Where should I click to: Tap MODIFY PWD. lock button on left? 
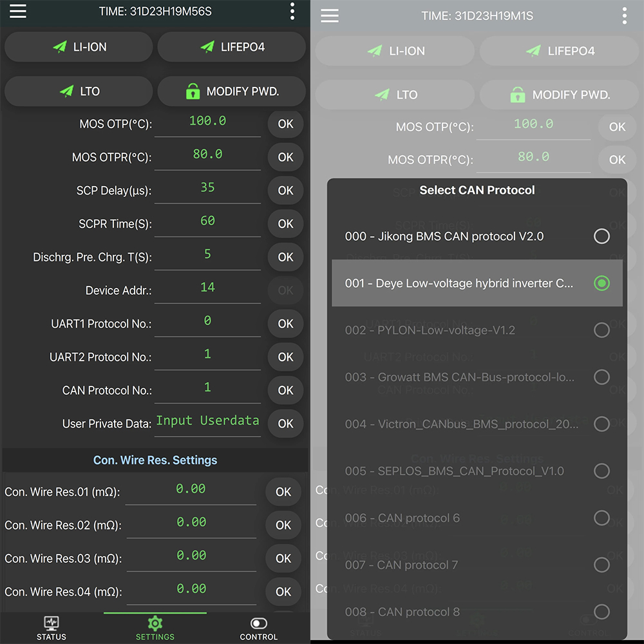coord(232,91)
